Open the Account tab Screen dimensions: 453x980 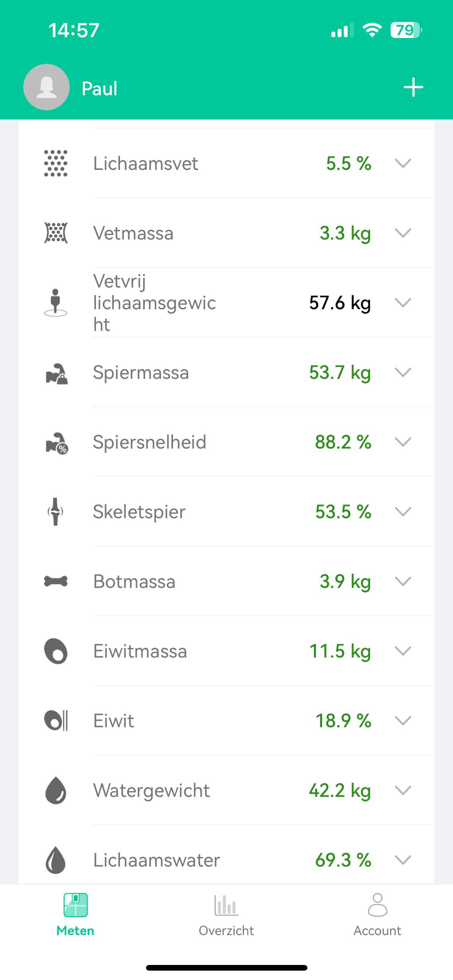click(377, 915)
